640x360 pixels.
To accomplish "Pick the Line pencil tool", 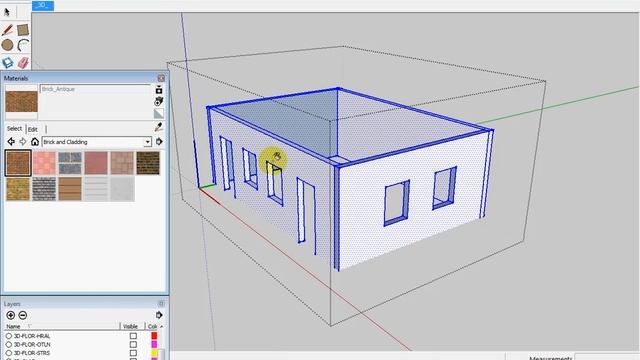I will (7, 29).
